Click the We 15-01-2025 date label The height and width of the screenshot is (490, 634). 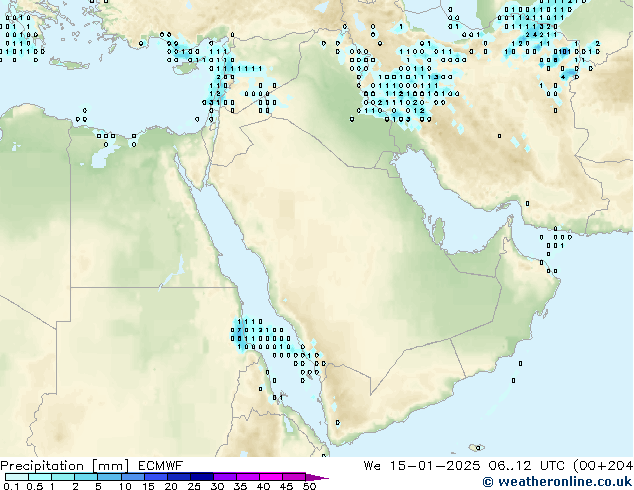tap(422, 466)
